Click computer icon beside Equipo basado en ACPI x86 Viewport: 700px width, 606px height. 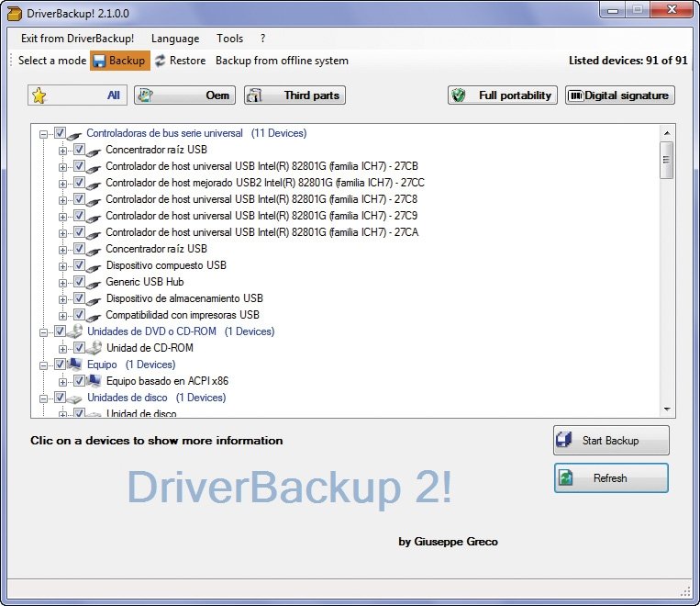pyautogui.click(x=94, y=381)
